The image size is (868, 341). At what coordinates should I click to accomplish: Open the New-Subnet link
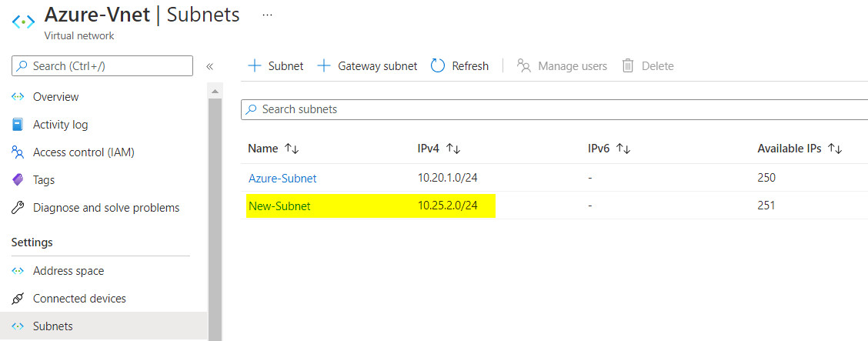[x=279, y=206]
